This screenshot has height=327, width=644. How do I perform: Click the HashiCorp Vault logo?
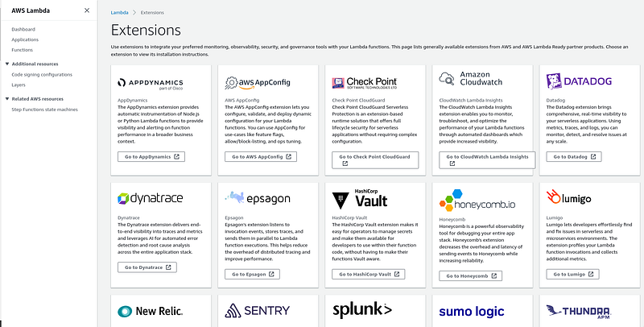[360, 199]
